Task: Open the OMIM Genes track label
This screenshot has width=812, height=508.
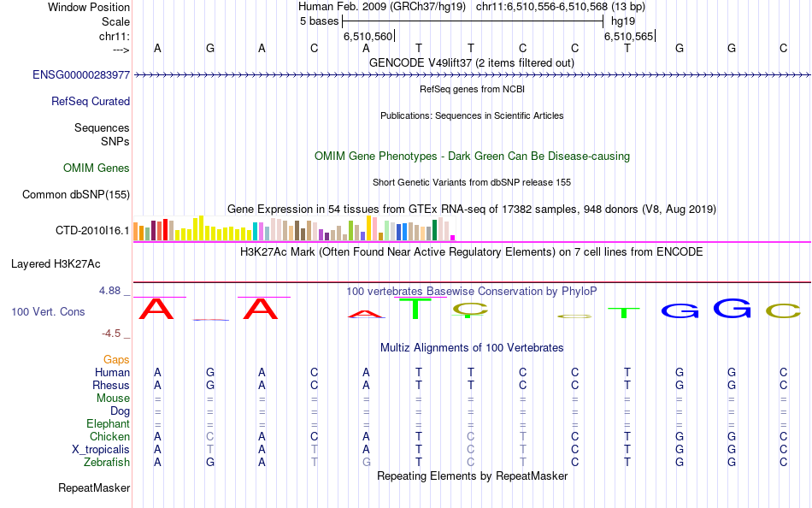Action: pyautogui.click(x=97, y=168)
